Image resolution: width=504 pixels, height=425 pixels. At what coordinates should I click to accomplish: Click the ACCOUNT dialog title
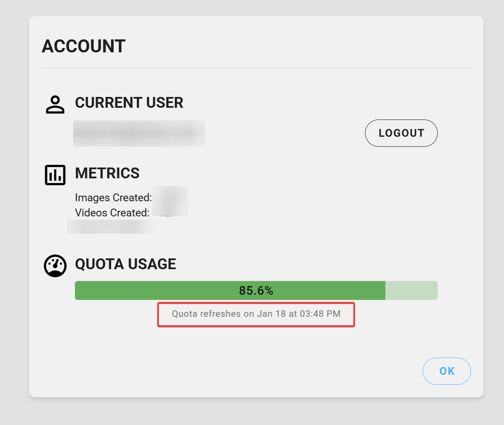(84, 46)
